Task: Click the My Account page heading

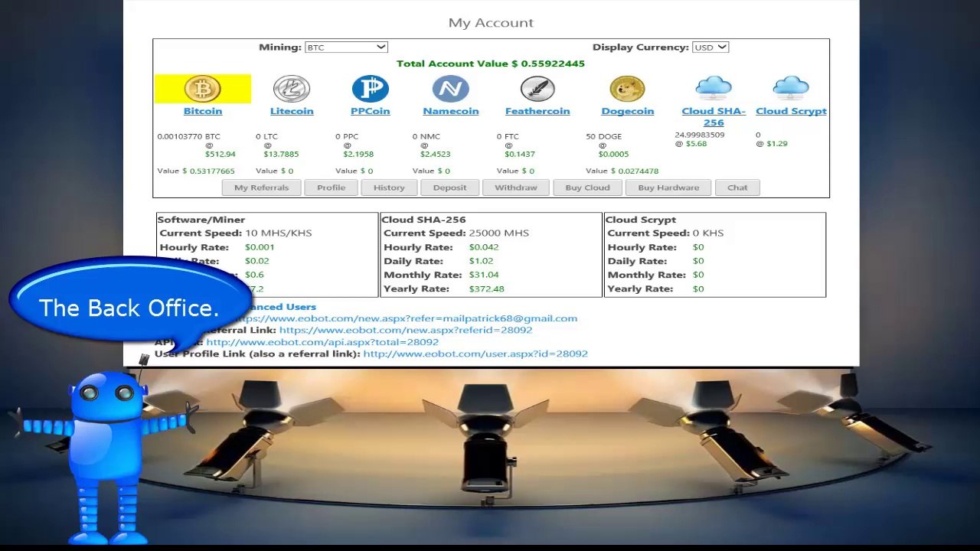Action: pos(491,23)
